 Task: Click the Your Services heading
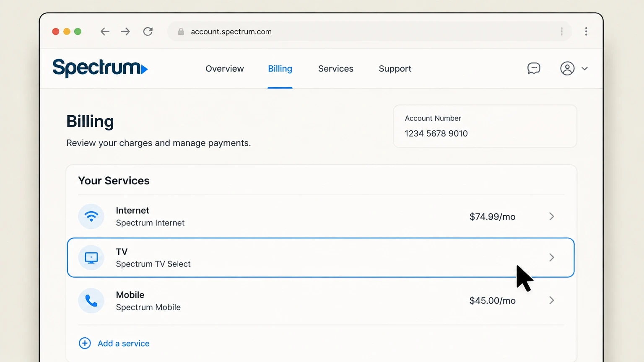coord(114,181)
